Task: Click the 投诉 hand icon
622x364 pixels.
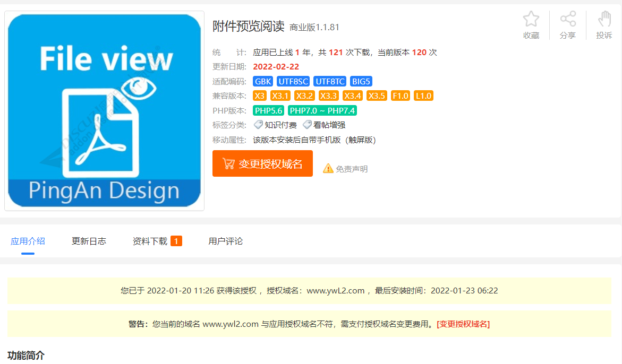Action: 604,20
